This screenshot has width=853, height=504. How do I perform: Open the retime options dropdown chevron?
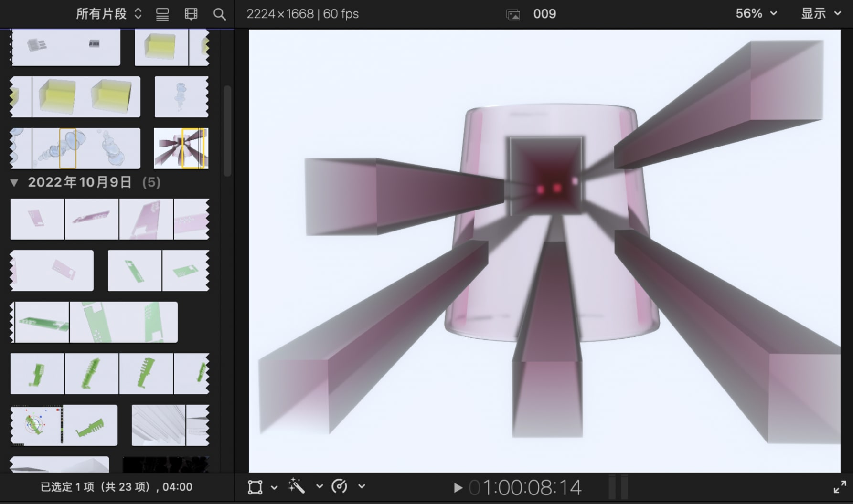click(362, 486)
